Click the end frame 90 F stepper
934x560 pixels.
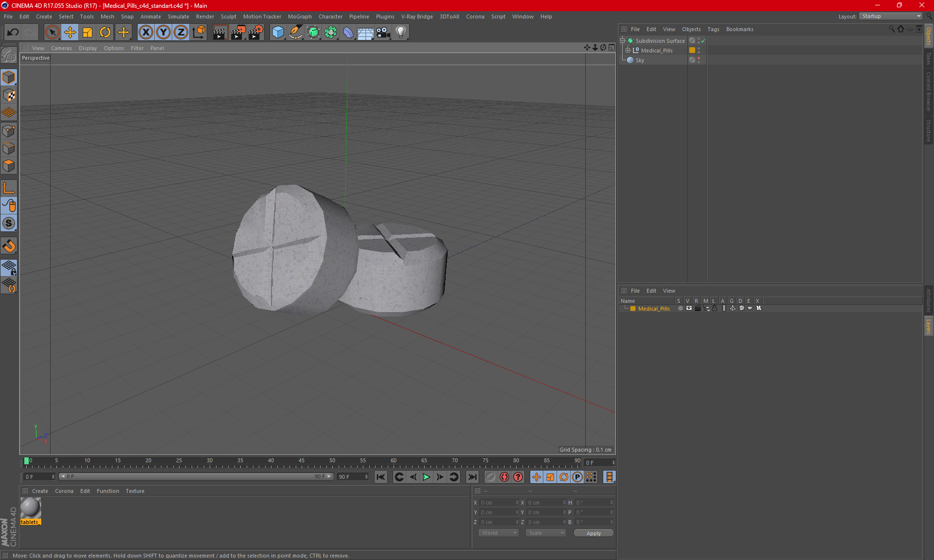[366, 477]
